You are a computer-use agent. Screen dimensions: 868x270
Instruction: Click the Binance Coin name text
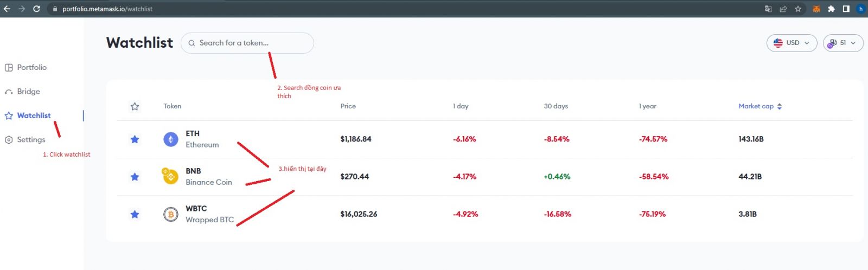click(x=209, y=182)
